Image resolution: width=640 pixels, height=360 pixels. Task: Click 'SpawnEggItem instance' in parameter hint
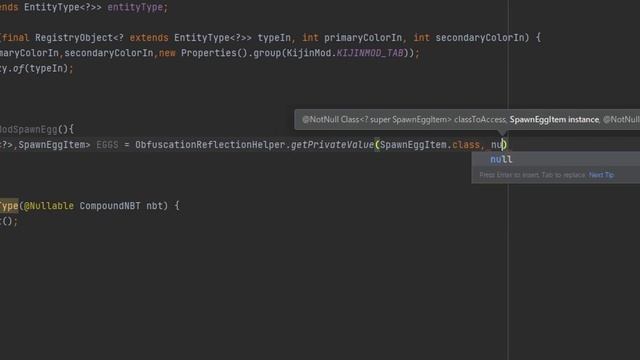pyautogui.click(x=554, y=120)
